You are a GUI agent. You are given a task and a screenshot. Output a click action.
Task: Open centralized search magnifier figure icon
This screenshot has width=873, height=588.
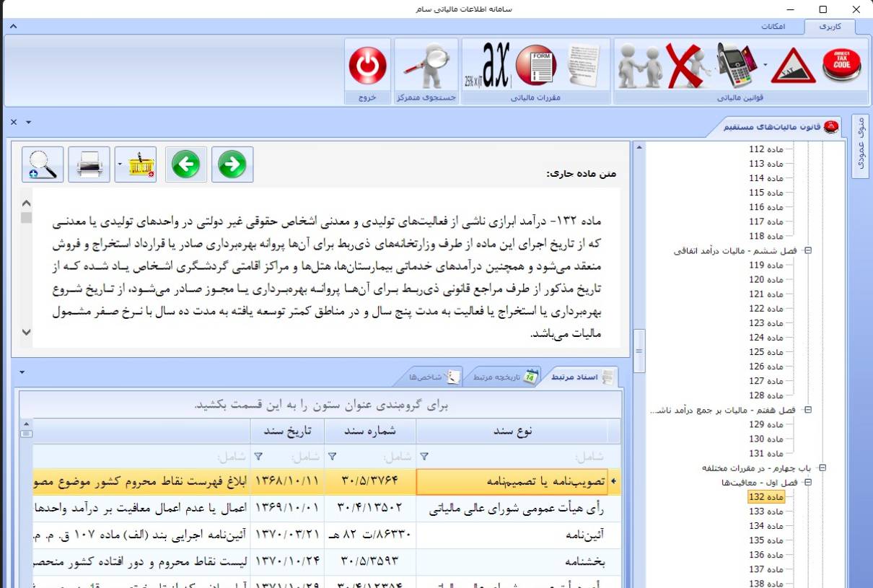(426, 66)
